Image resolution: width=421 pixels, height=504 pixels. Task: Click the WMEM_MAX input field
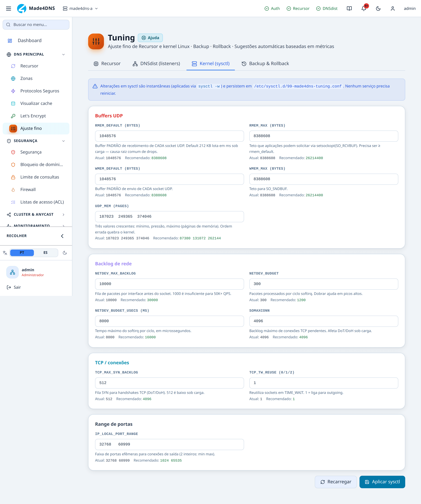tap(324, 179)
